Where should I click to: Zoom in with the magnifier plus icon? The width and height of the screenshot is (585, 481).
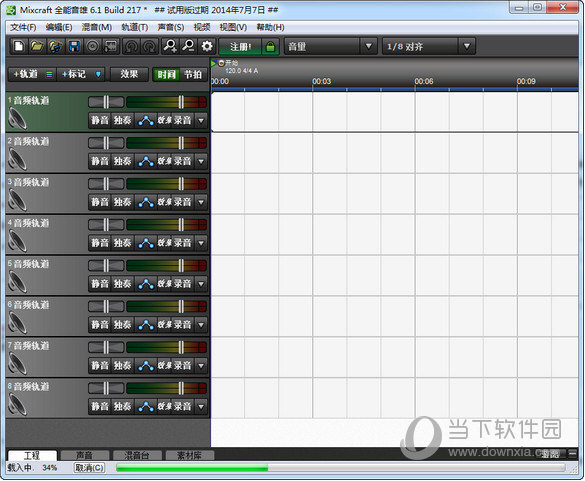pyautogui.click(x=170, y=46)
